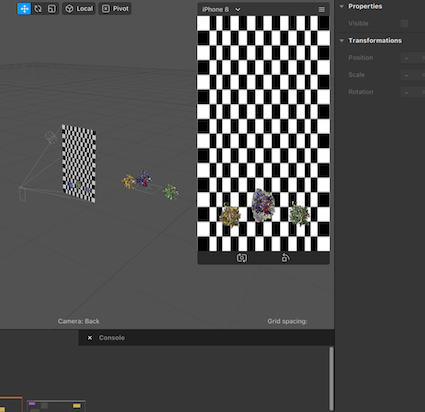Open the preview panel hamburger menu
Viewport: 425px width, 412px height.
pos(322,10)
